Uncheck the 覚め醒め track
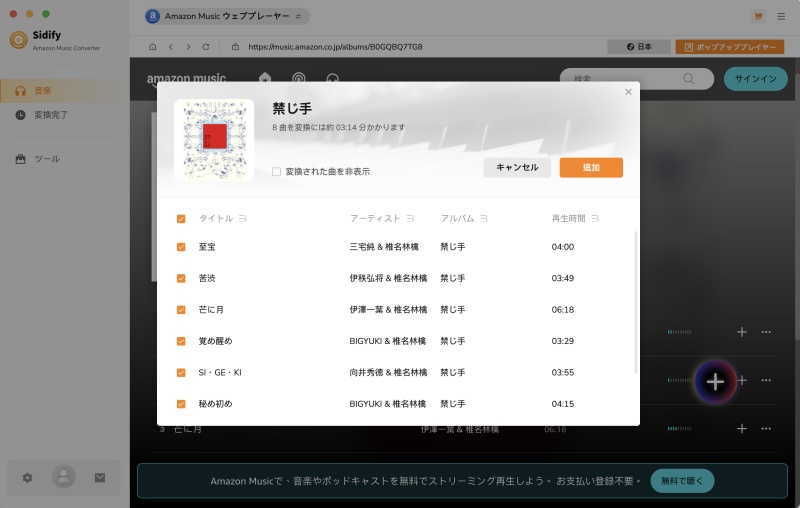 coord(181,341)
